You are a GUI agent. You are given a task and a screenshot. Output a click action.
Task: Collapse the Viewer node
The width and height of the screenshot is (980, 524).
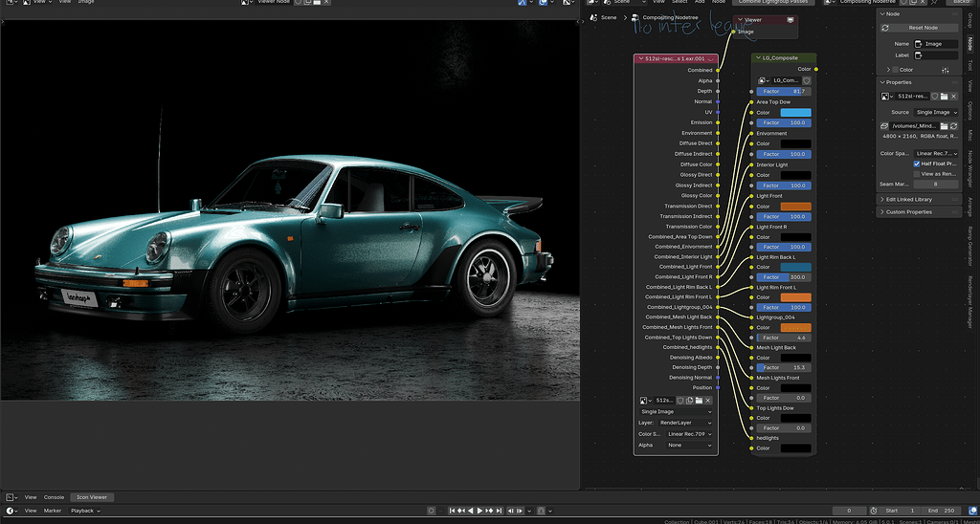point(741,20)
